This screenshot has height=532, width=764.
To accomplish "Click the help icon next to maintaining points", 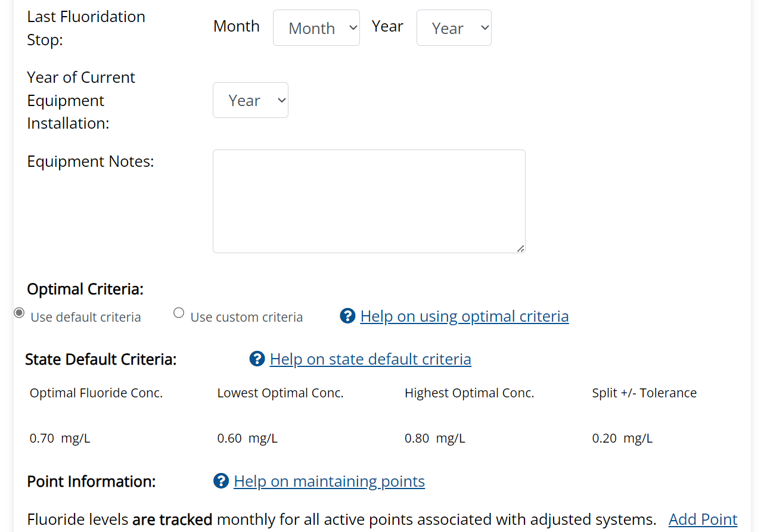I will 221,481.
